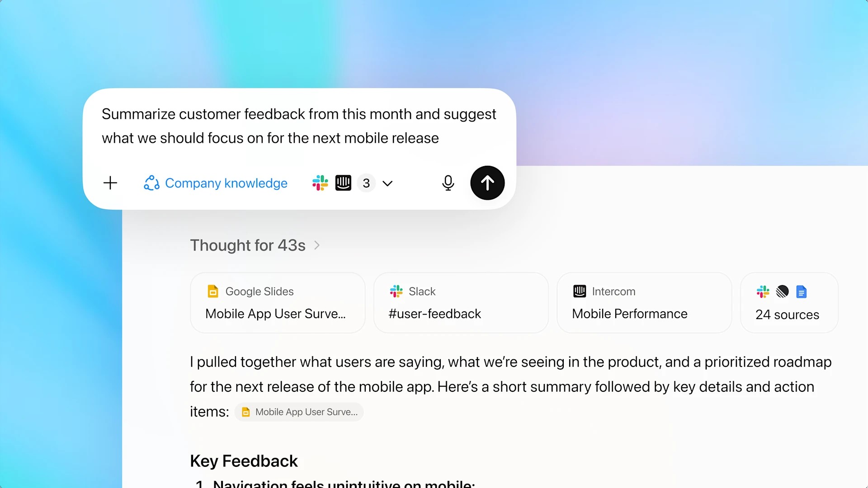Click the microphone icon for voice input
868x488 pixels.
448,183
